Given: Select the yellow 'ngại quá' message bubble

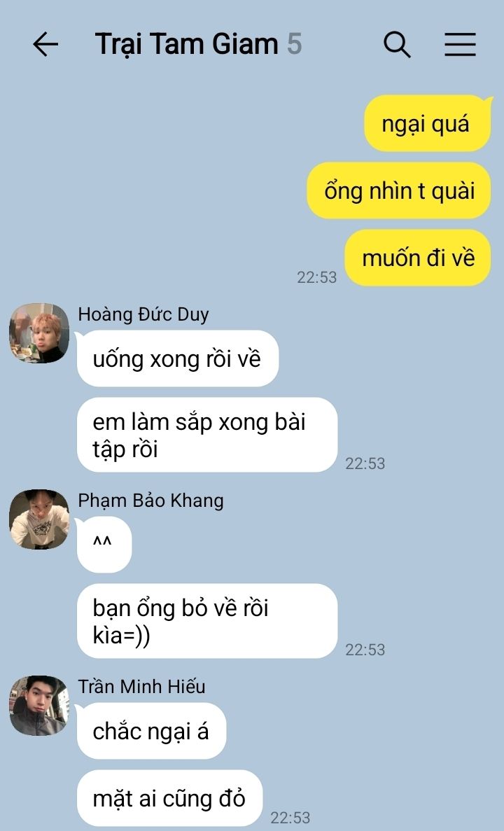Looking at the screenshot, I should [427, 123].
